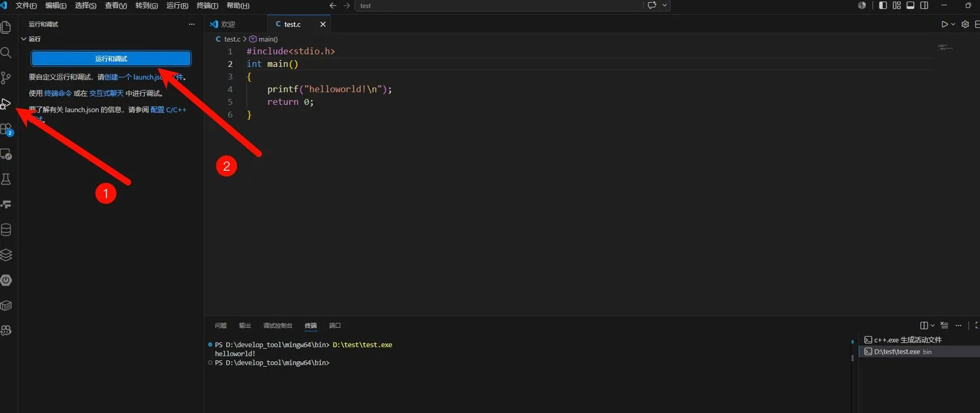Open the cube package view icon
The width and height of the screenshot is (980, 413).
pos(6,305)
